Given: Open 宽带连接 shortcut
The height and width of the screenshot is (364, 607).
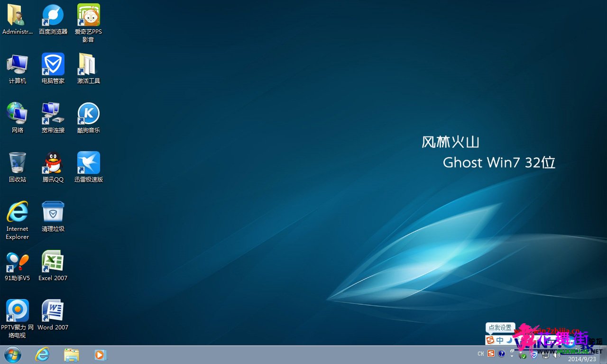Looking at the screenshot, I should 53,118.
